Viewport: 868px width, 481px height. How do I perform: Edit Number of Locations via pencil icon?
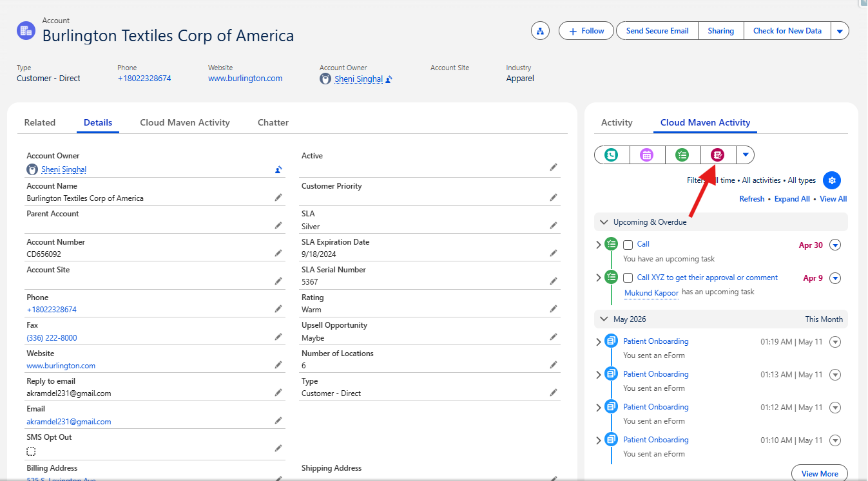coord(554,365)
